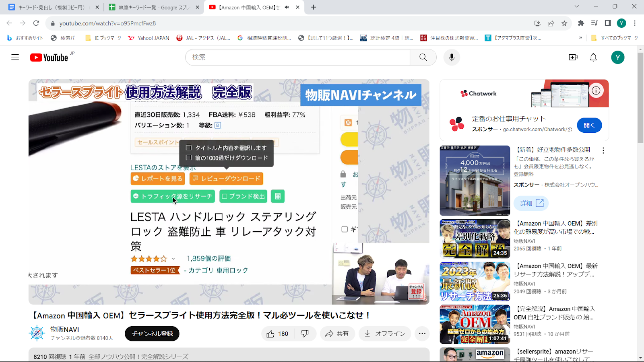Open the 物販NAVI channel avatar
Viewport: 644px width, 362px height.
pos(37,333)
